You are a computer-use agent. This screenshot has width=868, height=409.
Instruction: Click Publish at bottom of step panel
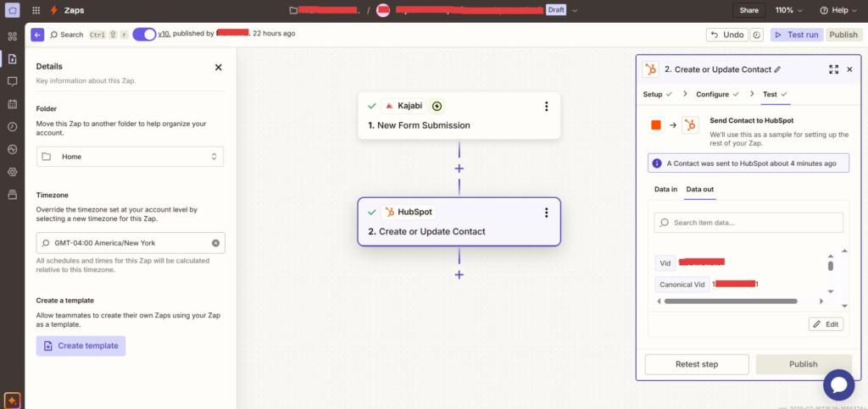point(804,364)
